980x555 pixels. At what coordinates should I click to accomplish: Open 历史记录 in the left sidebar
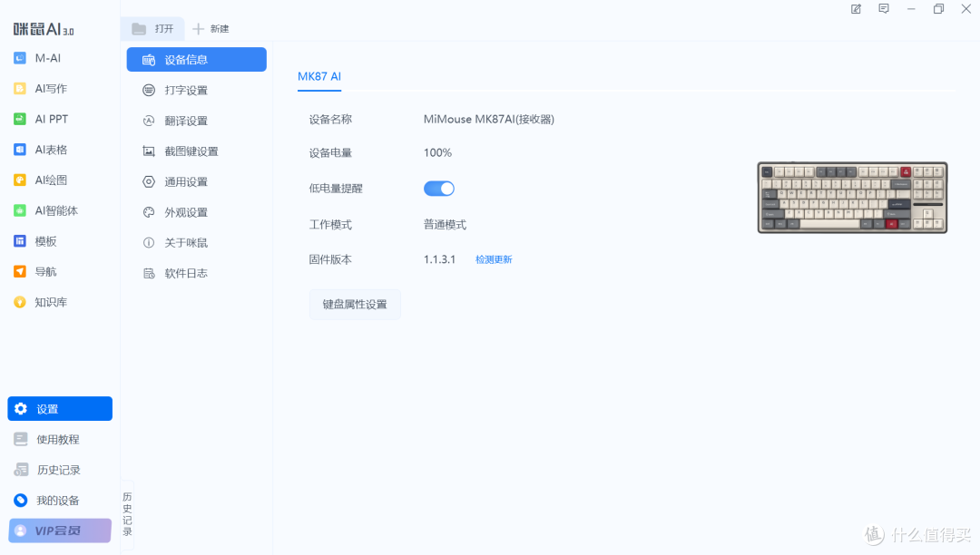click(x=47, y=470)
